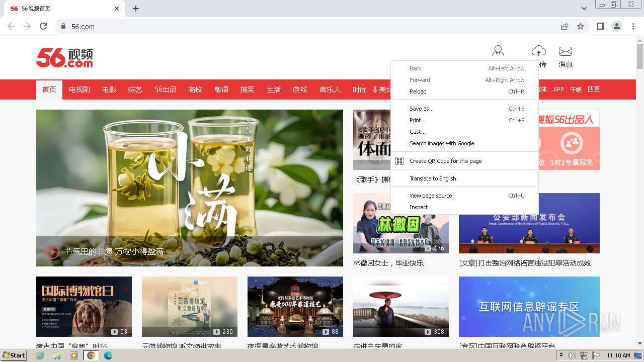The height and width of the screenshot is (362, 644).
Task: Click the 56视频.com logo
Action: (x=64, y=58)
